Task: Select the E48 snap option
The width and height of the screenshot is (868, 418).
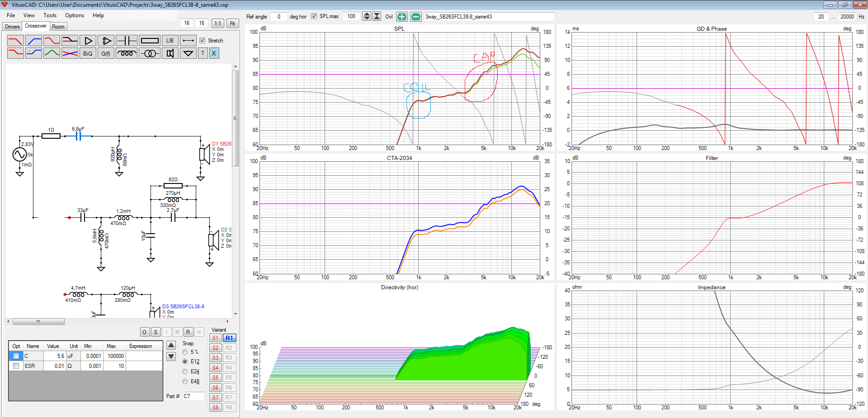Action: click(x=185, y=381)
